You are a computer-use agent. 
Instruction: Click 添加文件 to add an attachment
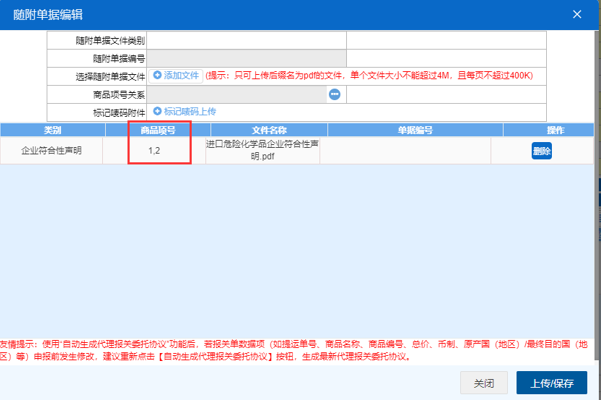tap(176, 76)
